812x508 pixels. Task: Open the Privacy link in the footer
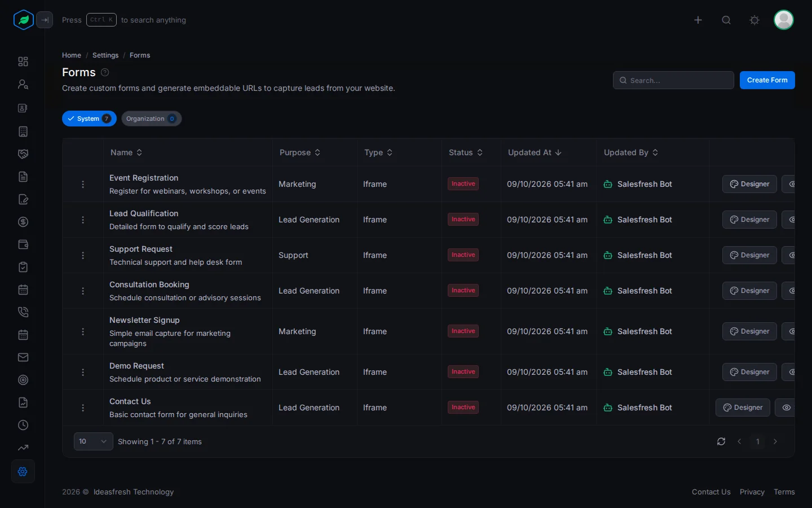(x=752, y=492)
